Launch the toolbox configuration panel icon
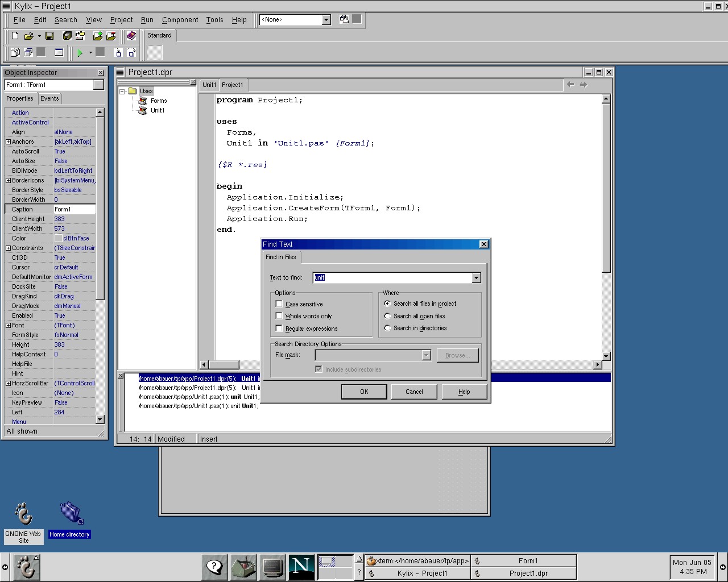 click(x=243, y=567)
